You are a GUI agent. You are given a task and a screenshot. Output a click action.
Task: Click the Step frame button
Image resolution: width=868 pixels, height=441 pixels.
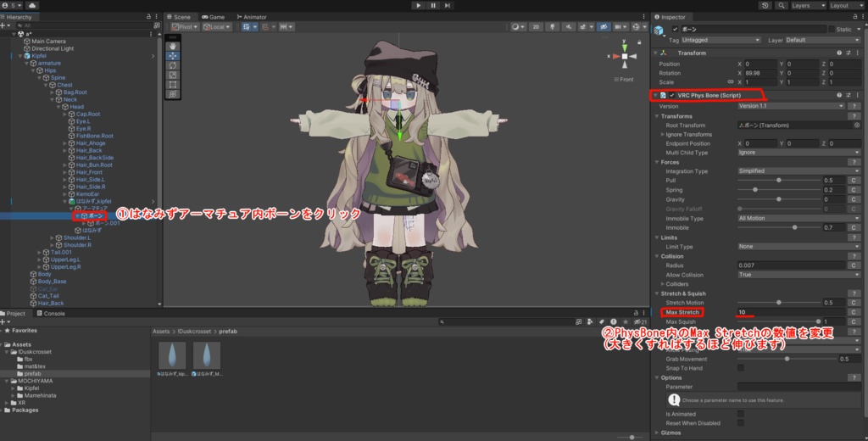(448, 6)
